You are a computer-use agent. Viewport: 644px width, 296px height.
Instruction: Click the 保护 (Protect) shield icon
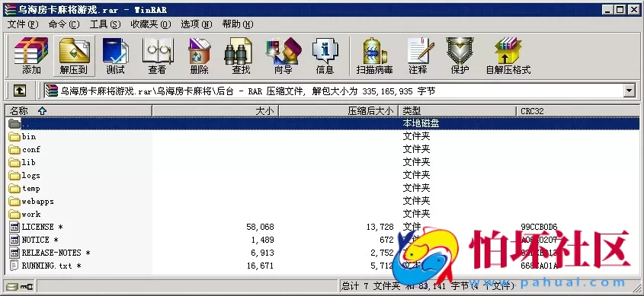pos(460,51)
